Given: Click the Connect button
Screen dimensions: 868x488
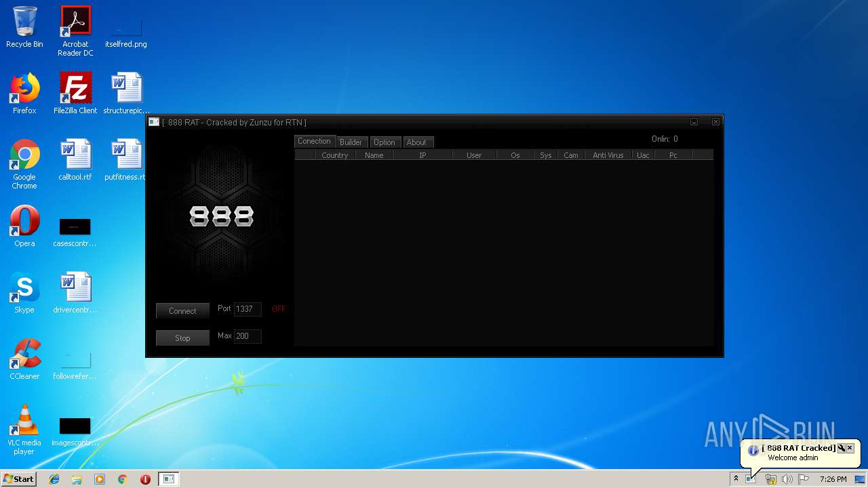Looking at the screenshot, I should (182, 311).
